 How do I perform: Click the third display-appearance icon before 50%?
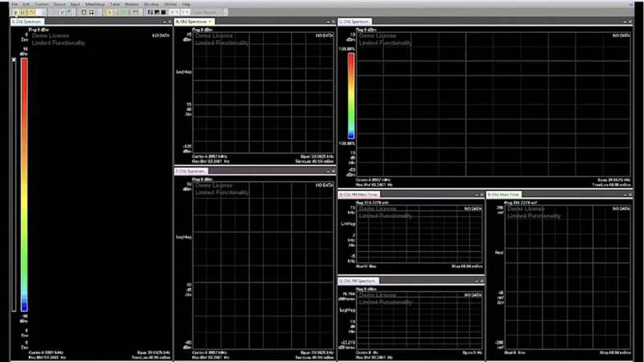[163, 12]
